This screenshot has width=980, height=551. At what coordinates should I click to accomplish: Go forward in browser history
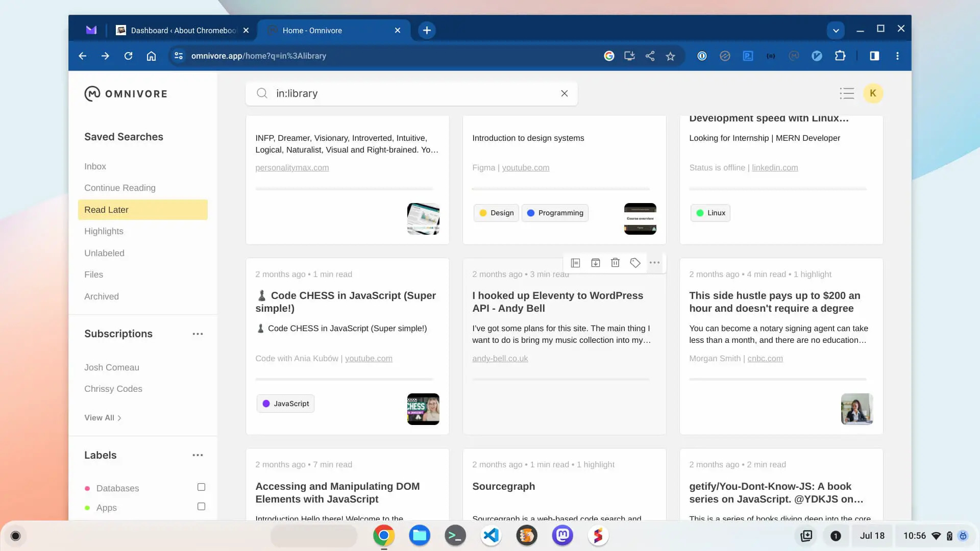coord(105,56)
